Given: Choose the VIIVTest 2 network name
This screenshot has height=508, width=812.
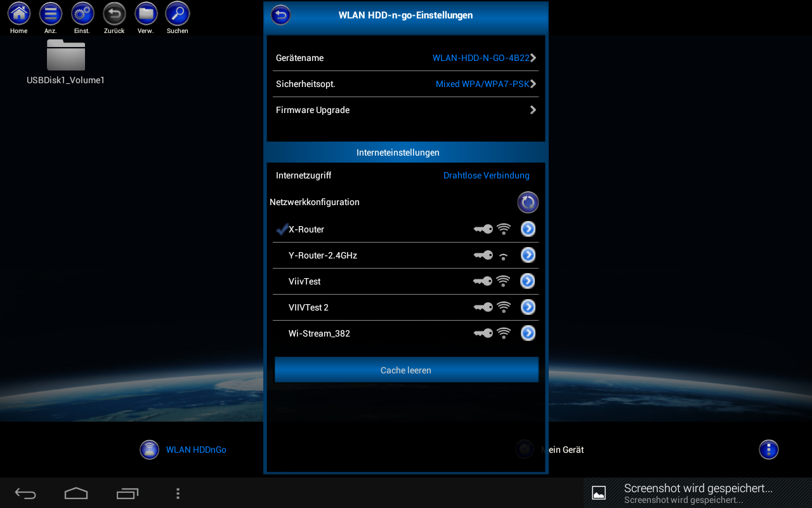Looking at the screenshot, I should point(308,307).
